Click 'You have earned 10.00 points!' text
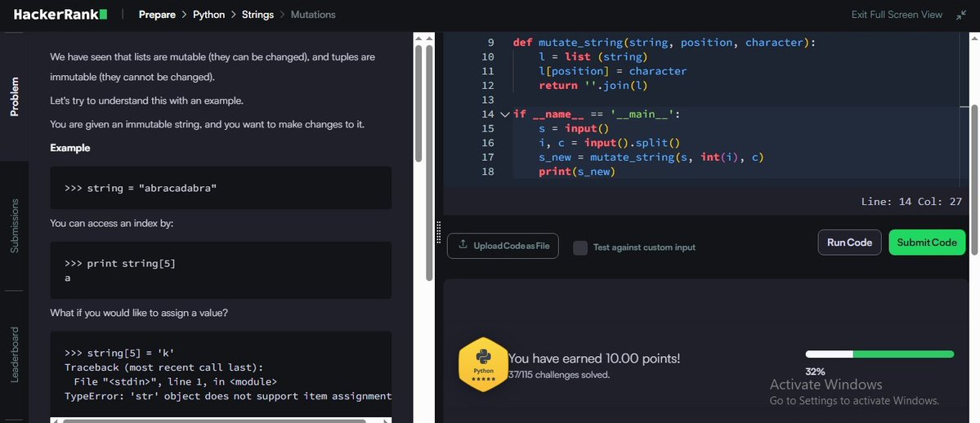 594,358
